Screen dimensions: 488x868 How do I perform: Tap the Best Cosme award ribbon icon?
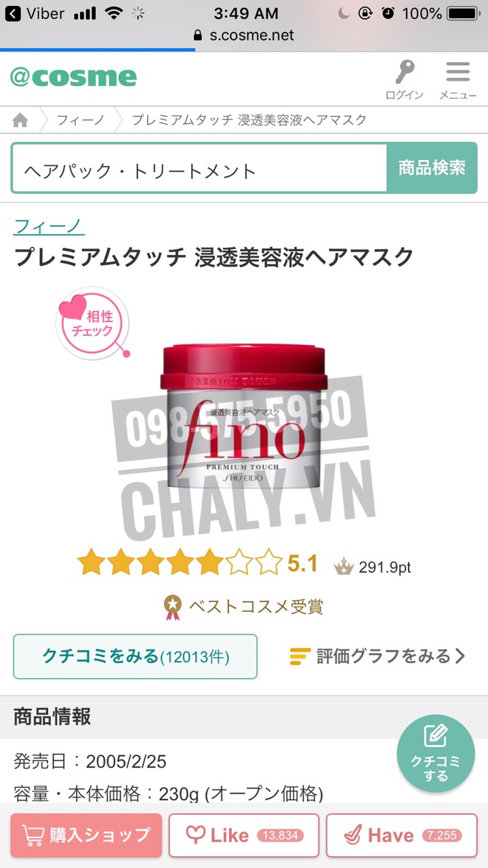173,606
